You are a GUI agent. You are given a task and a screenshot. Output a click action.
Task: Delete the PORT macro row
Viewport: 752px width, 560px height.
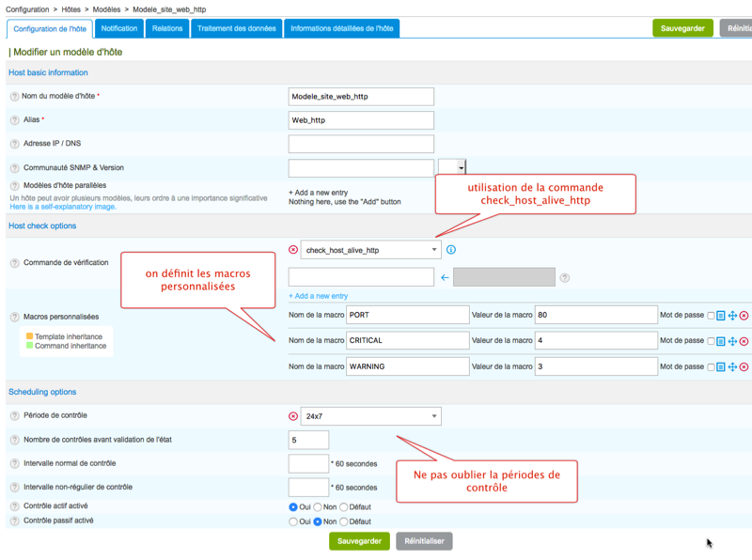point(744,316)
